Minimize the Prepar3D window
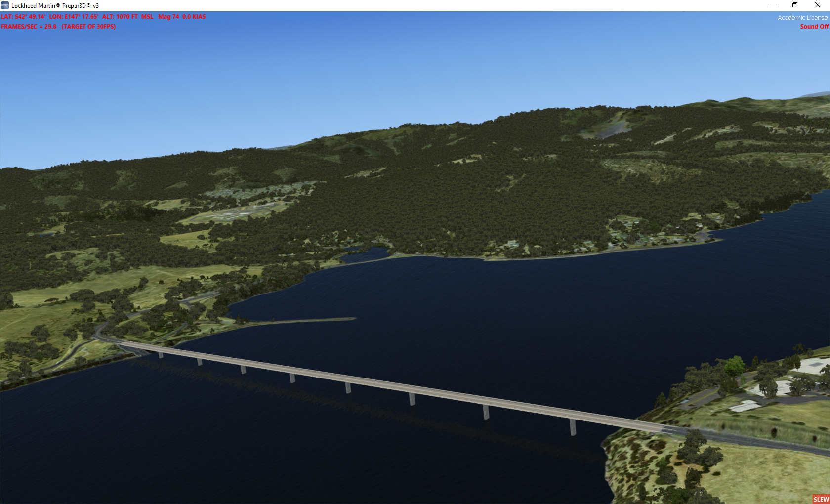This screenshot has height=504, width=830. click(773, 5)
